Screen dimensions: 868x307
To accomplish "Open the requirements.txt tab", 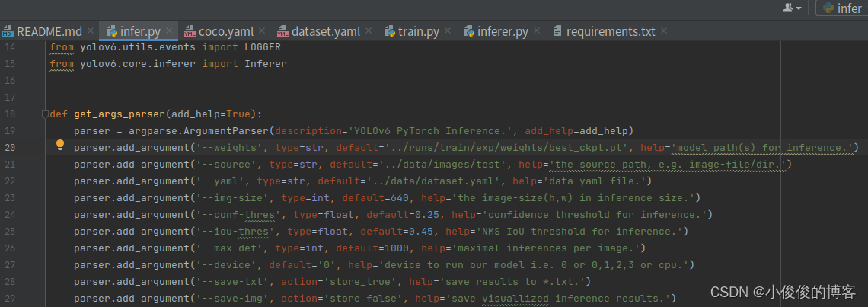I will tap(611, 31).
